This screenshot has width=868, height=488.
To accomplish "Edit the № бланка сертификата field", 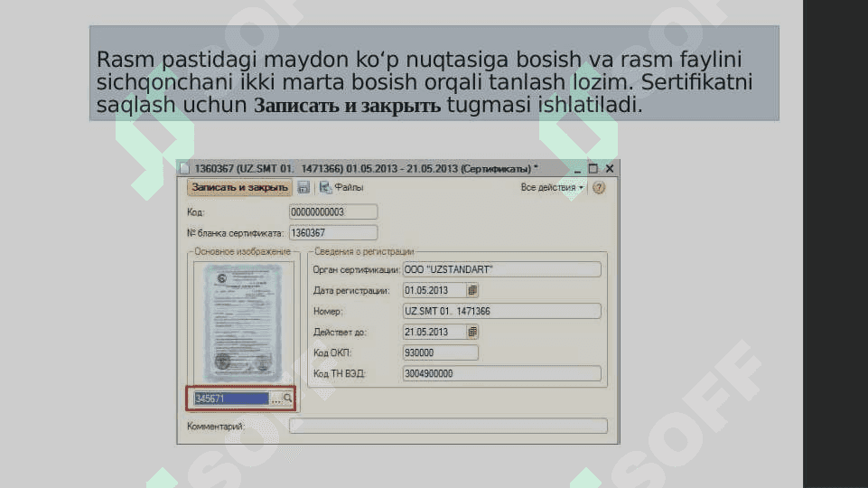I will pyautogui.click(x=333, y=232).
